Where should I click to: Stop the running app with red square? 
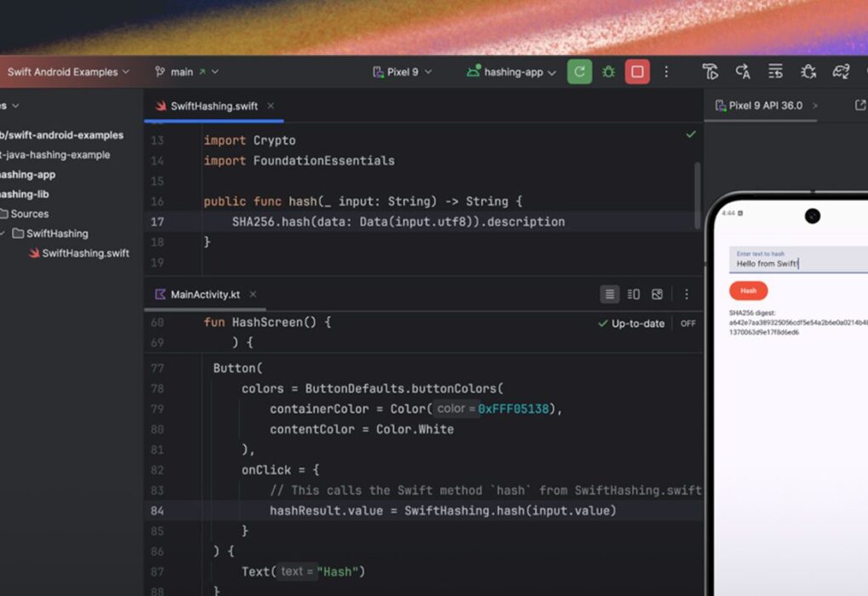coord(637,72)
